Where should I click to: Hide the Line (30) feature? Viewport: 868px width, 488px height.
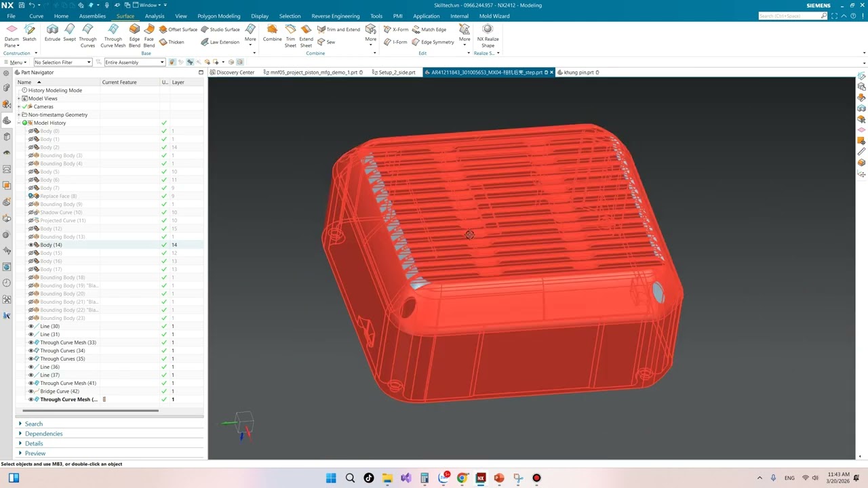coord(31,326)
